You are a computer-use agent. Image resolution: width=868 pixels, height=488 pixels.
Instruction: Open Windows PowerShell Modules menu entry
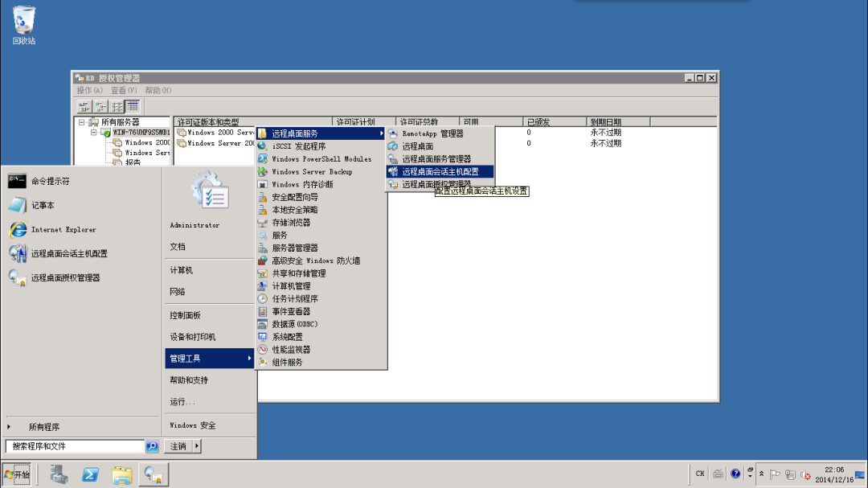click(321, 159)
